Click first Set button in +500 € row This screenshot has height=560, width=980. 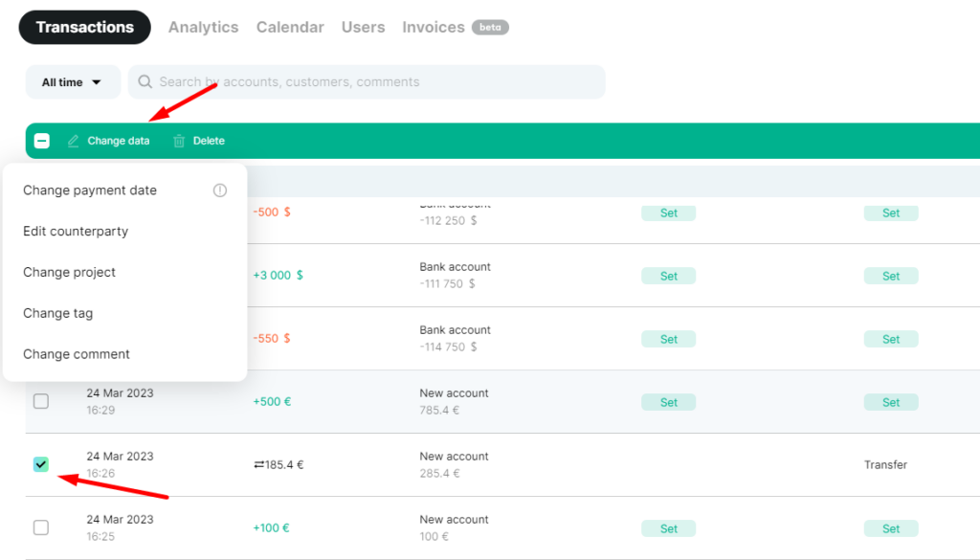tap(669, 402)
